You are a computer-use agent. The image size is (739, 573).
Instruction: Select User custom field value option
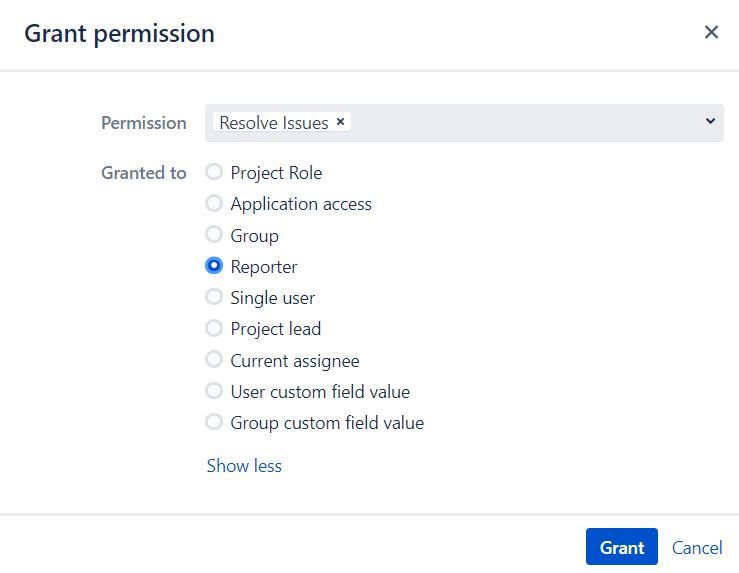214,391
